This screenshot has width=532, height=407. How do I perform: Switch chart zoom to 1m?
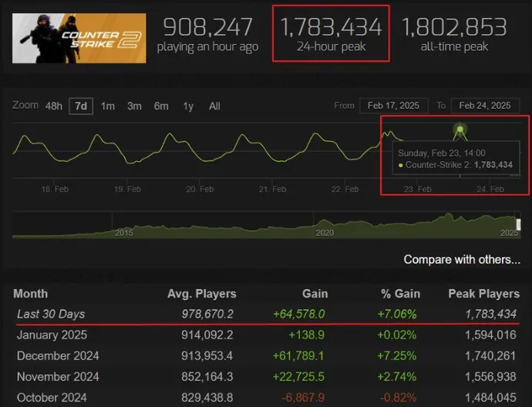108,106
